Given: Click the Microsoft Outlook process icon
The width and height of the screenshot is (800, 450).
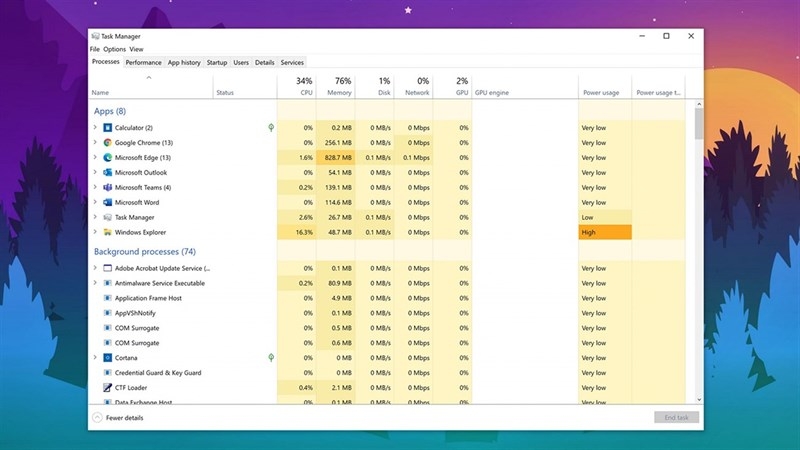Looking at the screenshot, I should coord(107,173).
